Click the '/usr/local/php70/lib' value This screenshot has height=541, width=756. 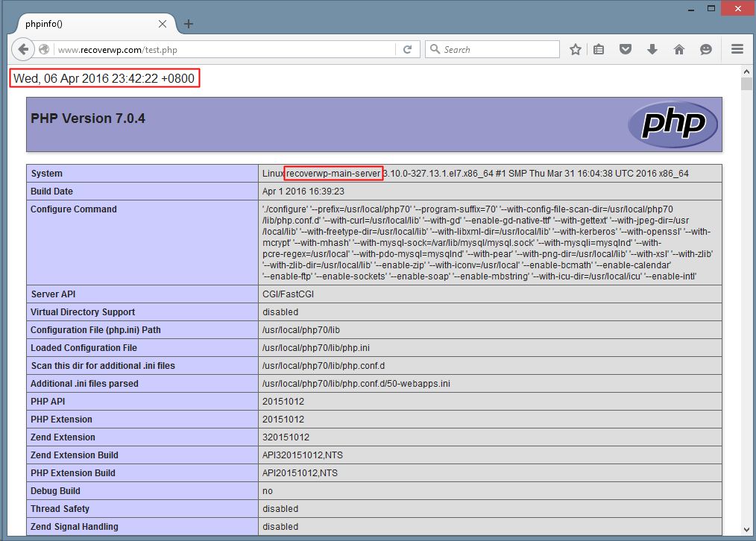301,330
